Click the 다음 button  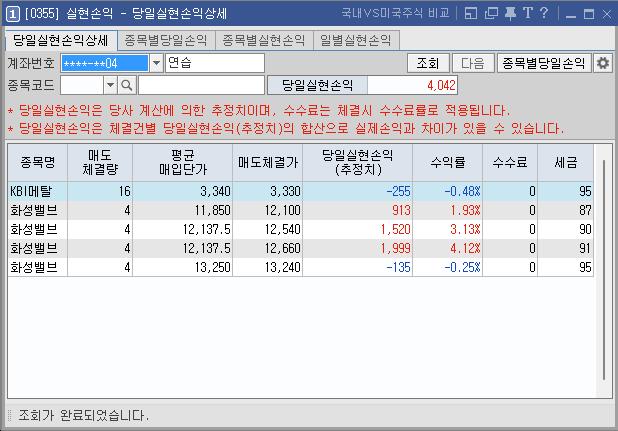coord(473,63)
